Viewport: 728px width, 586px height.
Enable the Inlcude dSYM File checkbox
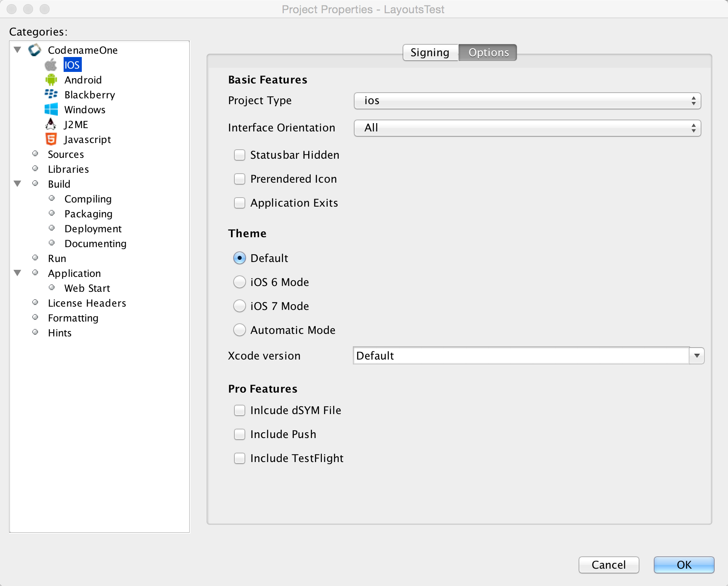(x=240, y=410)
